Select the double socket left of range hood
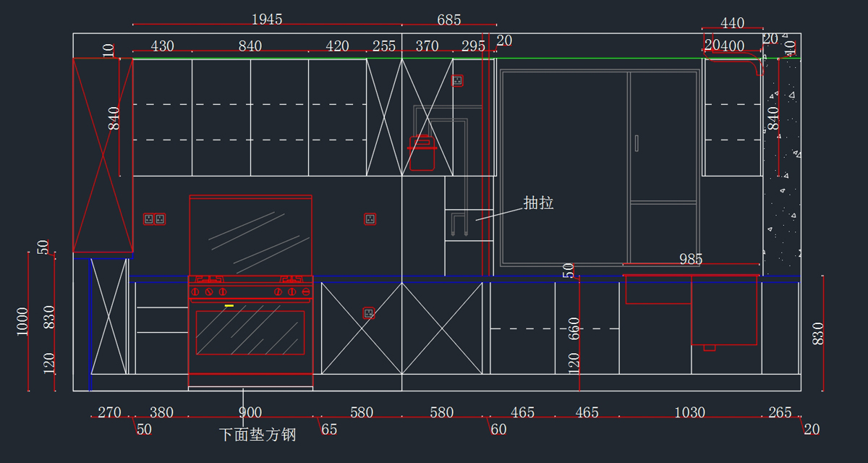The width and height of the screenshot is (868, 463). tap(154, 218)
